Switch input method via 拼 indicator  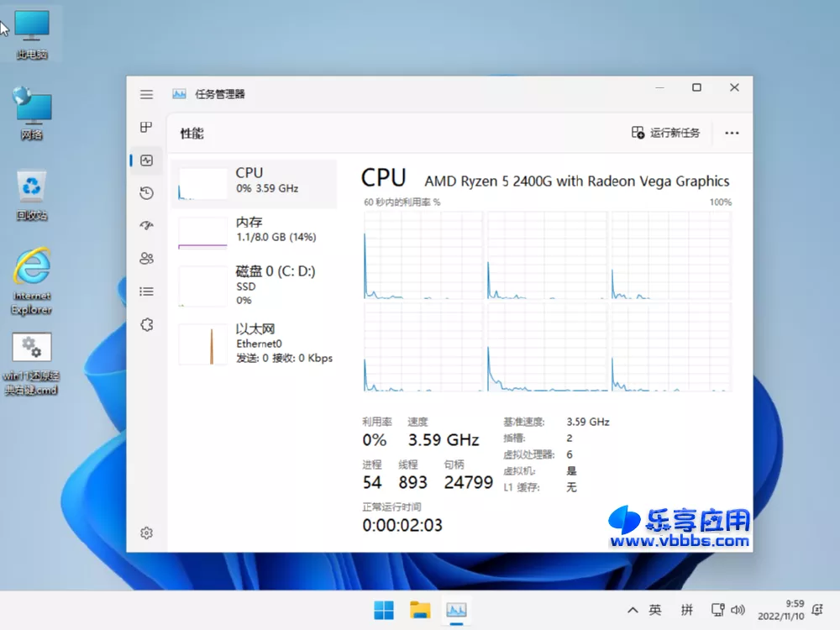coord(686,610)
